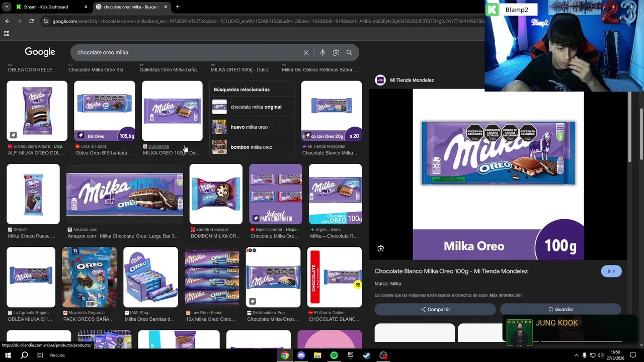Viewport: 644px width, 362px height.
Task: Submit the search with the magnifier icon
Action: click(349, 52)
